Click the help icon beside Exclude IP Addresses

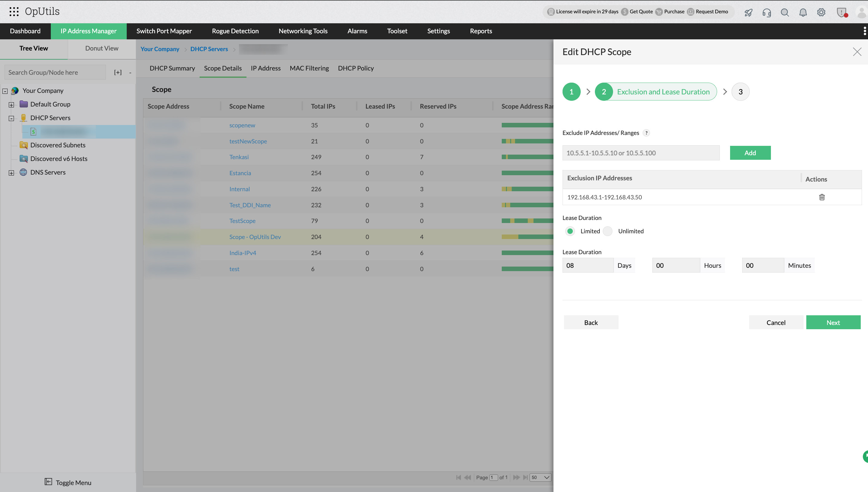pos(646,133)
